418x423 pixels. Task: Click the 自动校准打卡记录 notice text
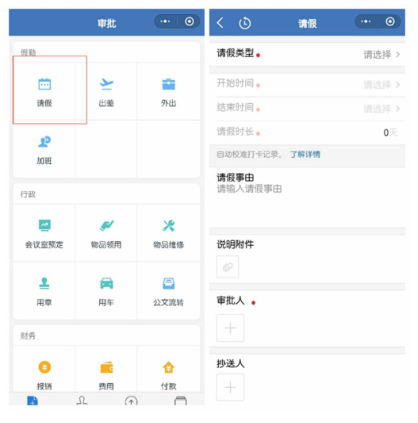pos(249,154)
